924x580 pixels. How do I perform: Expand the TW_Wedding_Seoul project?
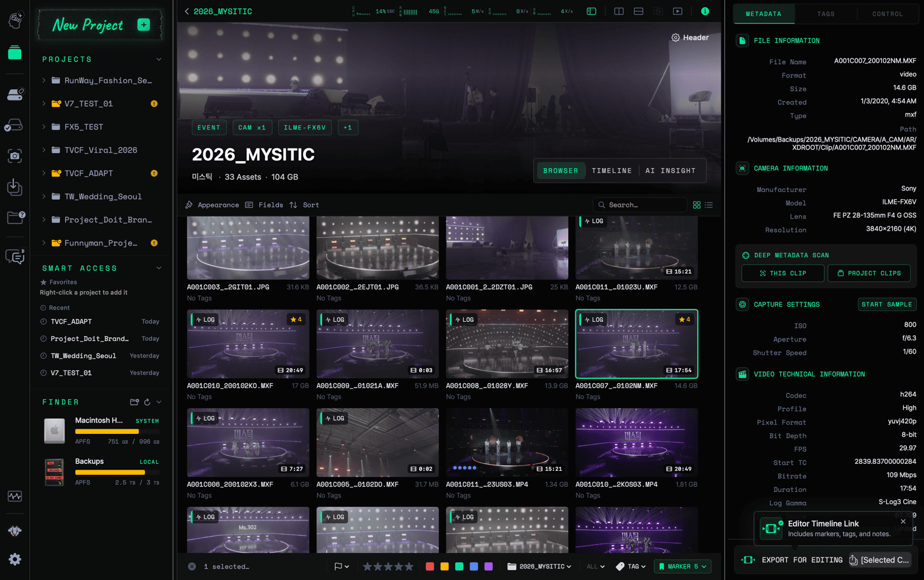(x=44, y=196)
